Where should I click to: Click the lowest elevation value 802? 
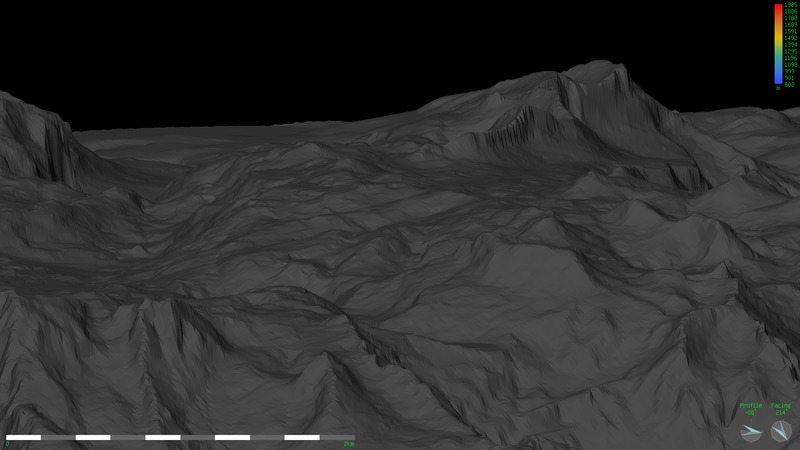pos(790,85)
